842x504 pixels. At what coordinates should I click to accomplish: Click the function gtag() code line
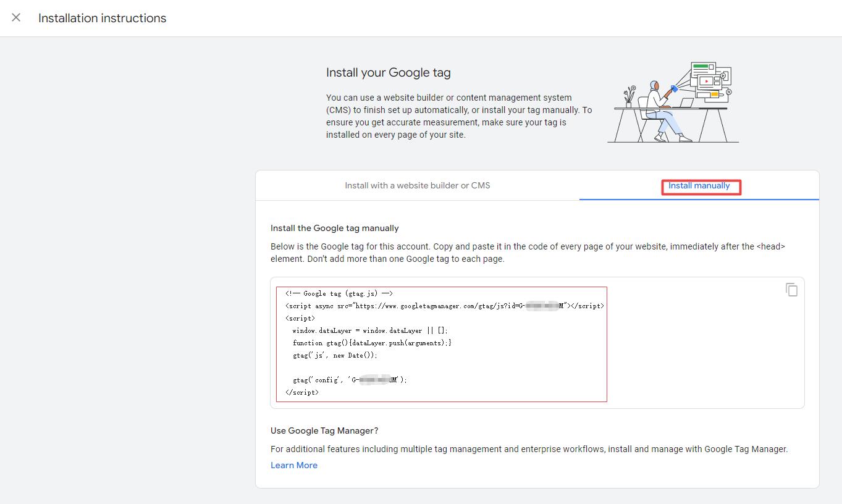click(x=372, y=343)
